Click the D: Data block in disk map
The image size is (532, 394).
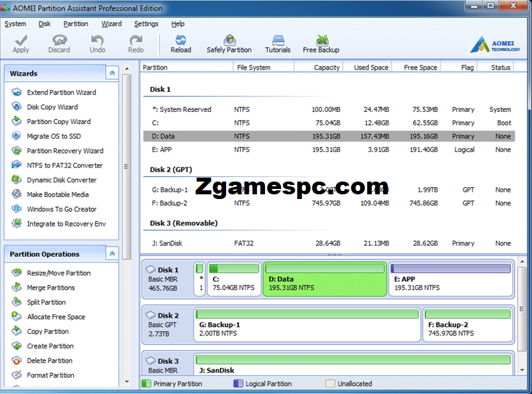click(x=325, y=279)
